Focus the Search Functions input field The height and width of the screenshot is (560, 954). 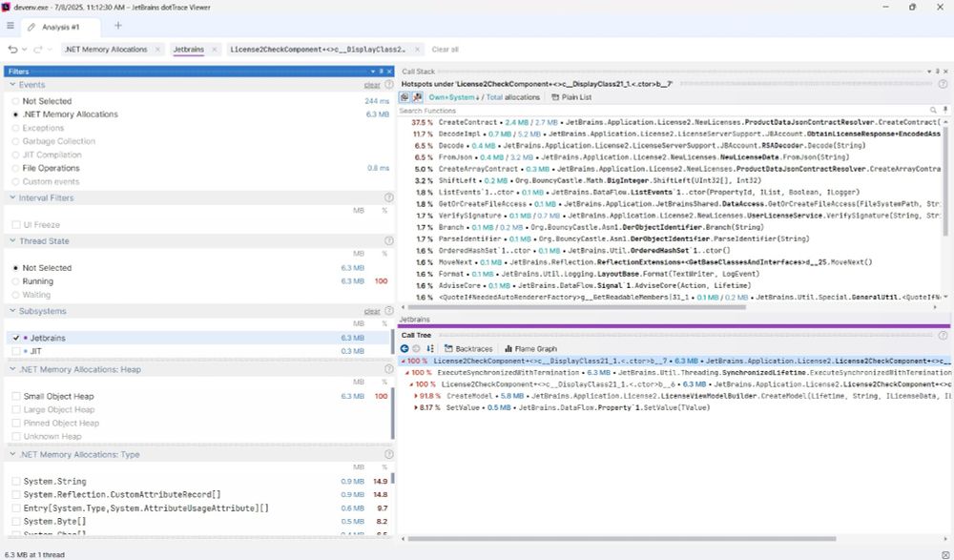663,110
